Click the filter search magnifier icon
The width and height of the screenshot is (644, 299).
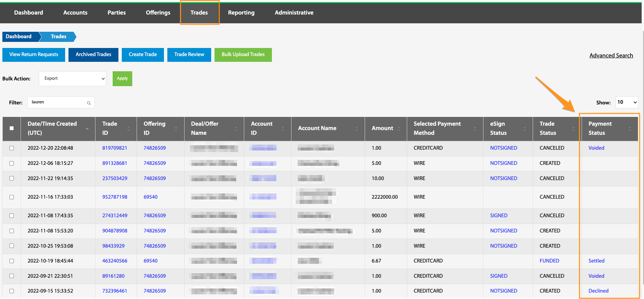(89, 103)
